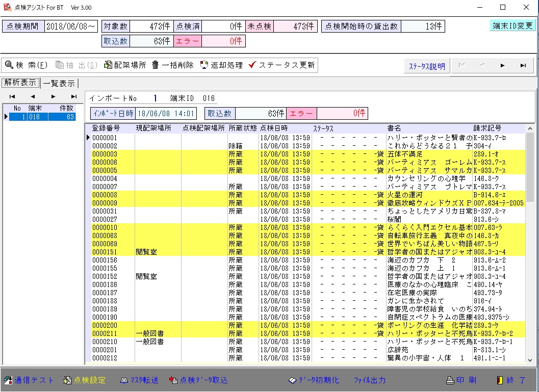Switch to 一覧表示 tab
The image size is (539, 392).
pyautogui.click(x=59, y=83)
